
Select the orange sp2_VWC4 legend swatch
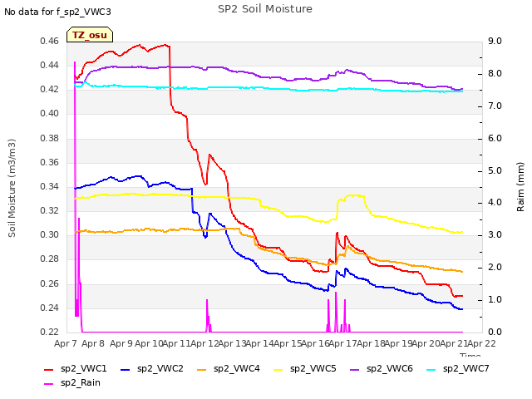coord(202,369)
